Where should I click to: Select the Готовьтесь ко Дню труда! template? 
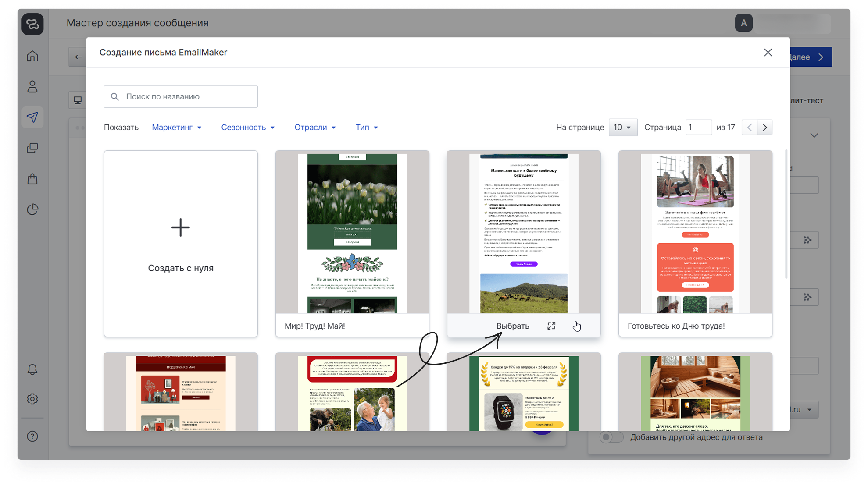pos(695,244)
